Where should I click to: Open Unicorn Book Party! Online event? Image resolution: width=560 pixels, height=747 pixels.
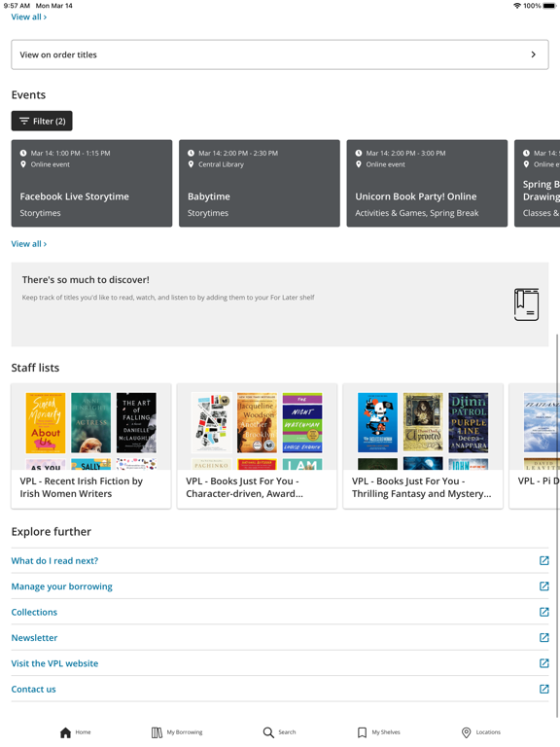(x=427, y=184)
